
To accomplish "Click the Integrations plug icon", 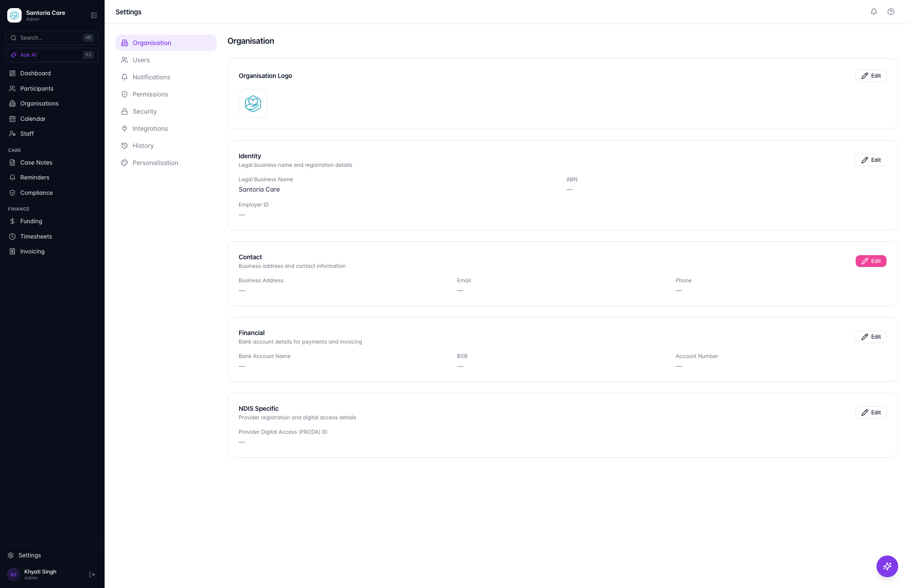I will 125,129.
